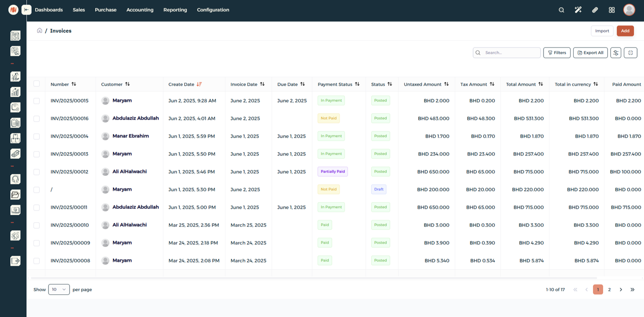Open the headset support icon in sidebar
The height and width of the screenshot is (317, 644).
15,179
